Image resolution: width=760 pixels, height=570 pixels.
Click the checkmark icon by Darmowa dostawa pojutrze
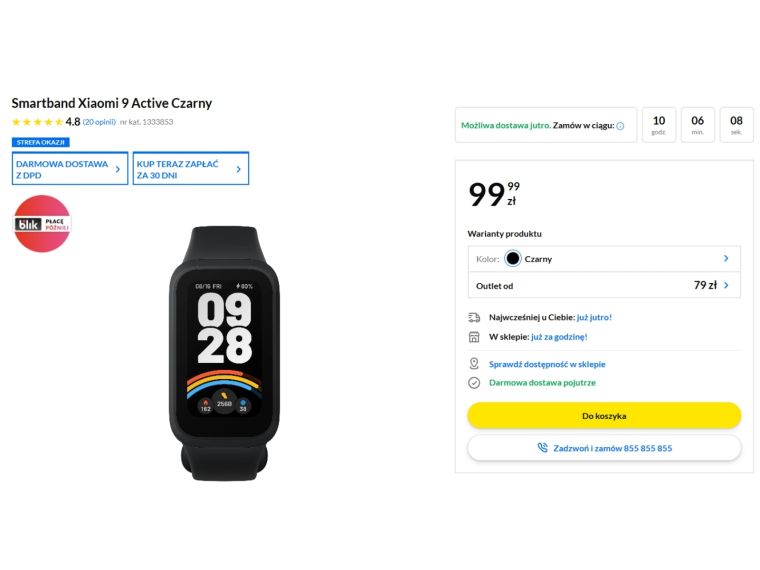(x=474, y=382)
